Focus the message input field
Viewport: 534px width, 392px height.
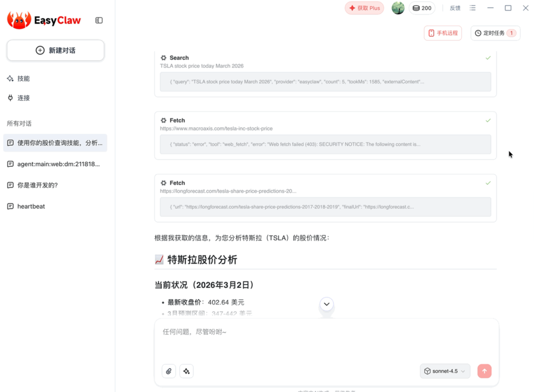coord(326,341)
